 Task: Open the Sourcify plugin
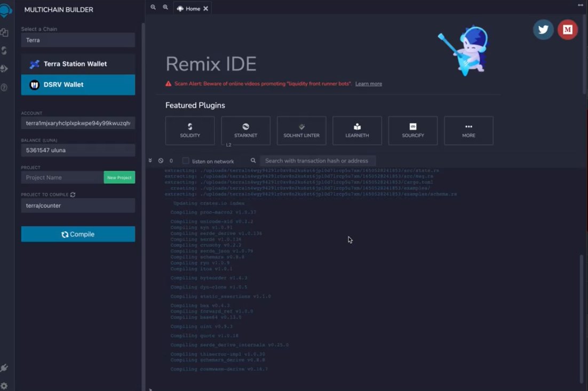coord(413,131)
